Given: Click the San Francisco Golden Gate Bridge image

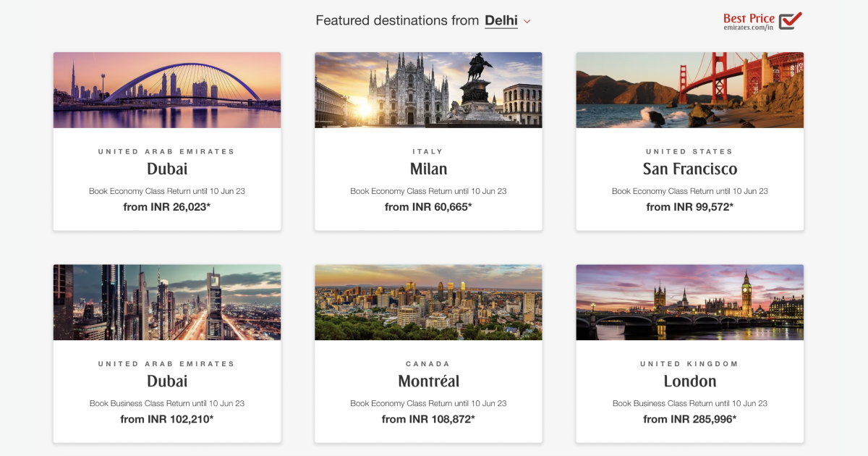Looking at the screenshot, I should (689, 90).
